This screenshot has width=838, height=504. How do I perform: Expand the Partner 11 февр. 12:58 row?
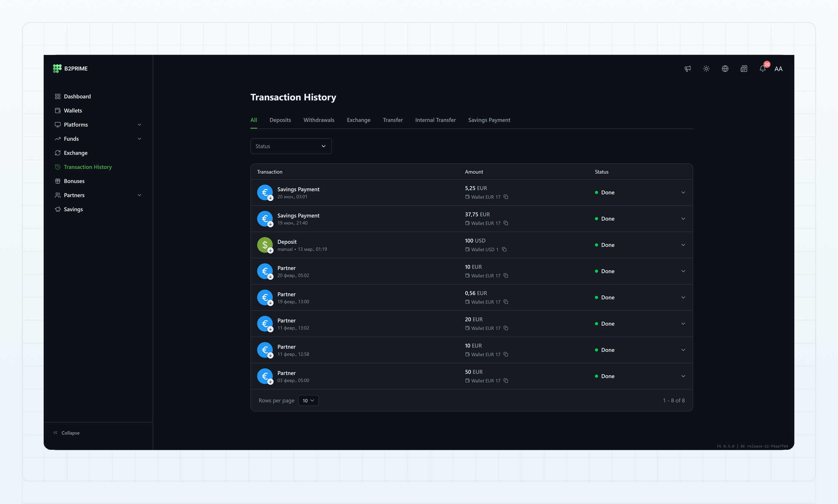(683, 350)
